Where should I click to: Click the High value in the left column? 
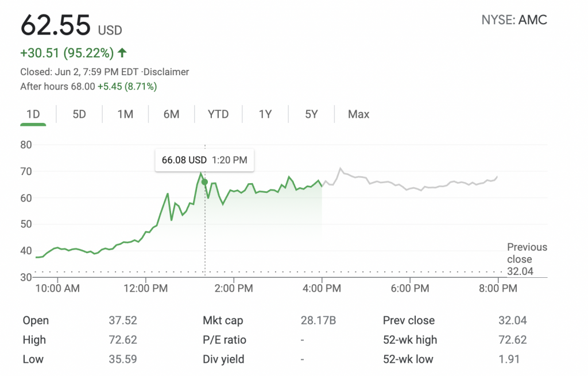[123, 340]
